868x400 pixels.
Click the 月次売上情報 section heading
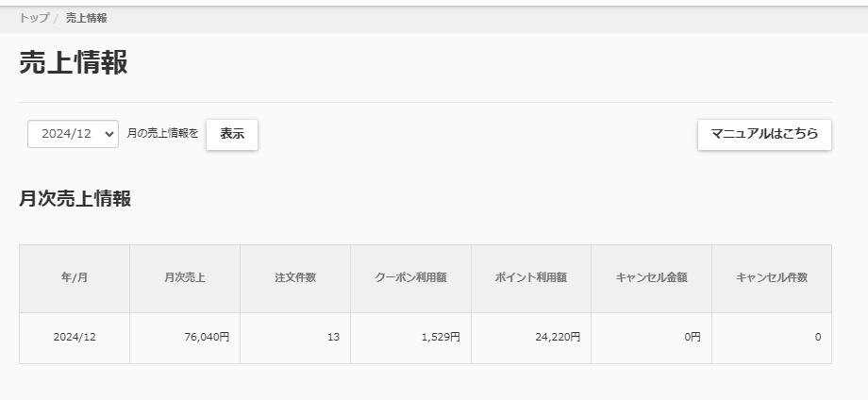[75, 199]
